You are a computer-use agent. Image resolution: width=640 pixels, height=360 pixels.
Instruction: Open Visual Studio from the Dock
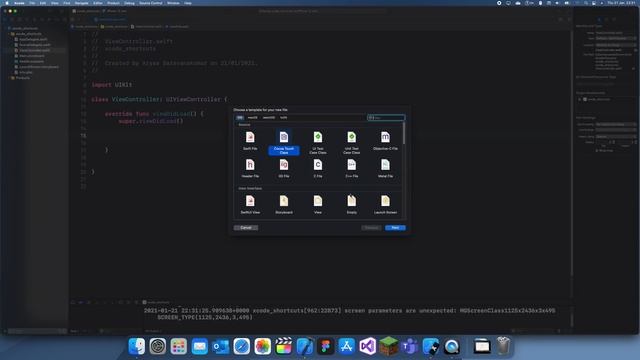[368, 346]
